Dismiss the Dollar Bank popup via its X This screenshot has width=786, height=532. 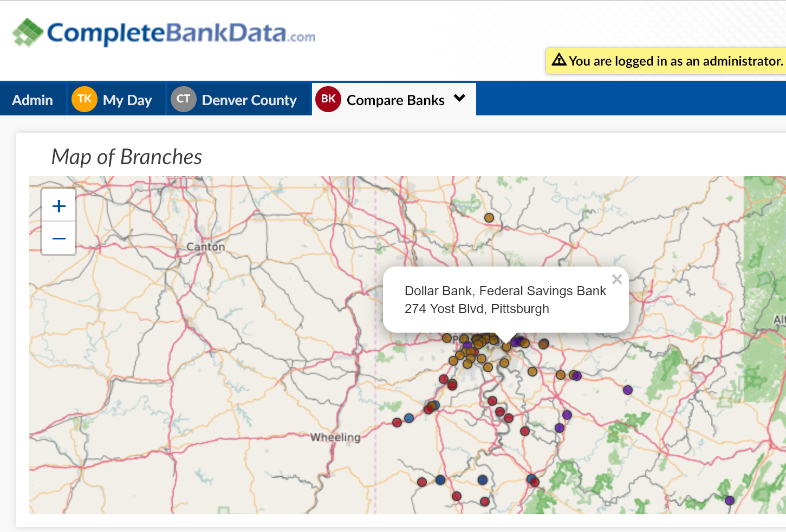[x=616, y=279]
